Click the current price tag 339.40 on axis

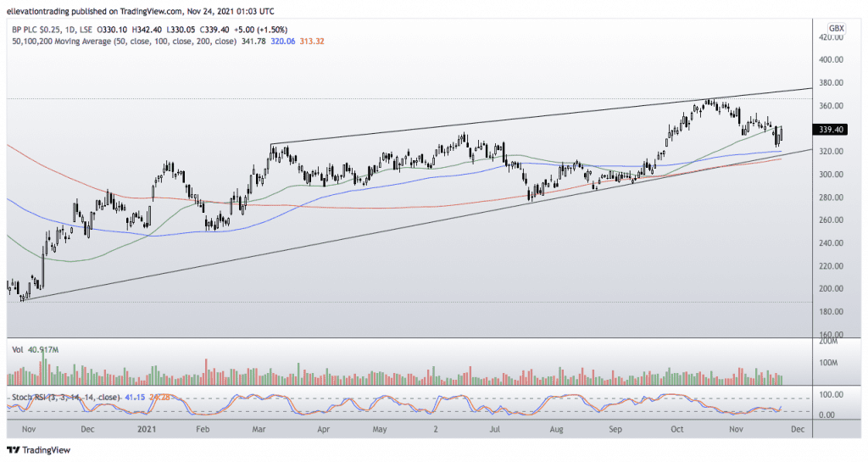[x=831, y=130]
